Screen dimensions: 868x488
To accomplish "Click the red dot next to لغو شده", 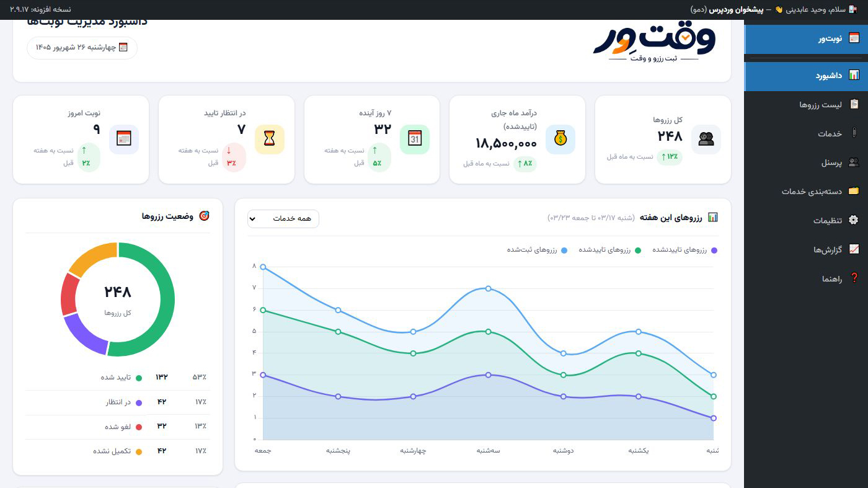I will pyautogui.click(x=139, y=427).
